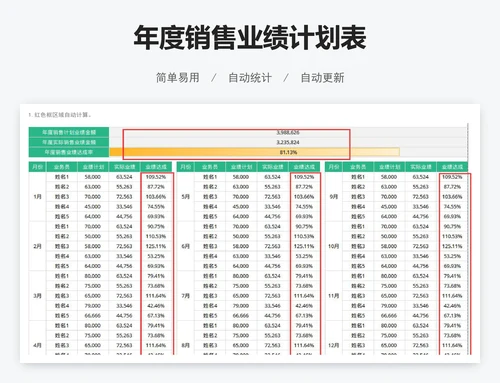Click the 月份 header above 1月
This screenshot has height=383, width=500.
tap(37, 167)
